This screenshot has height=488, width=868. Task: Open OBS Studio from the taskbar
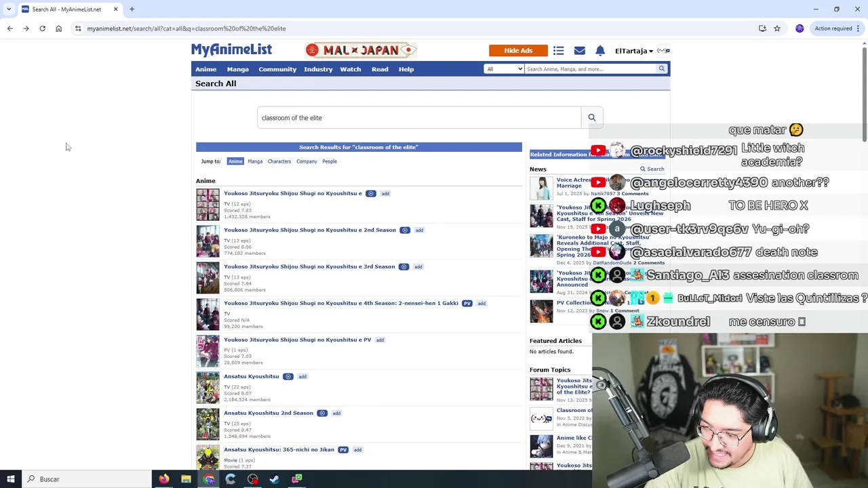coord(252,479)
